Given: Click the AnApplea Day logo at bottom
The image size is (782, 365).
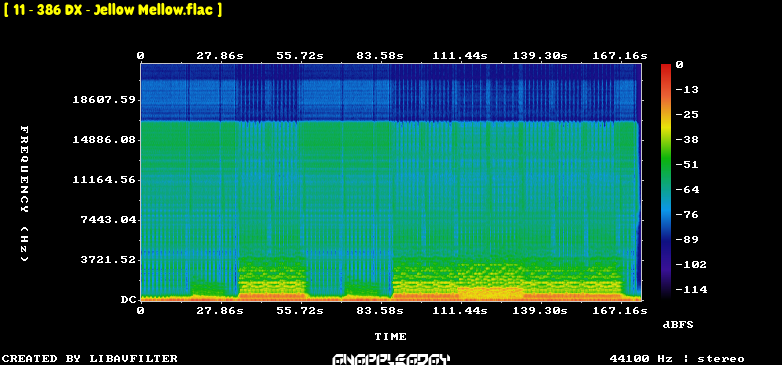Looking at the screenshot, I should point(391,359).
